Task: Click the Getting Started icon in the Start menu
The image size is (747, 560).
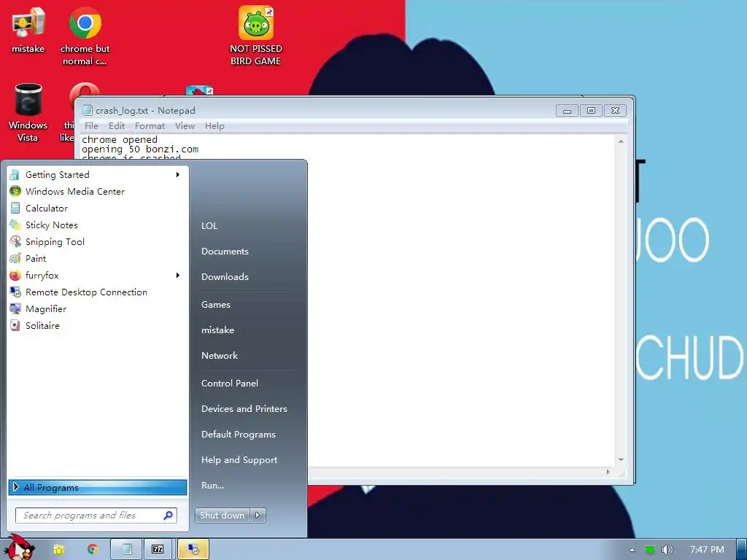Action: [15, 175]
